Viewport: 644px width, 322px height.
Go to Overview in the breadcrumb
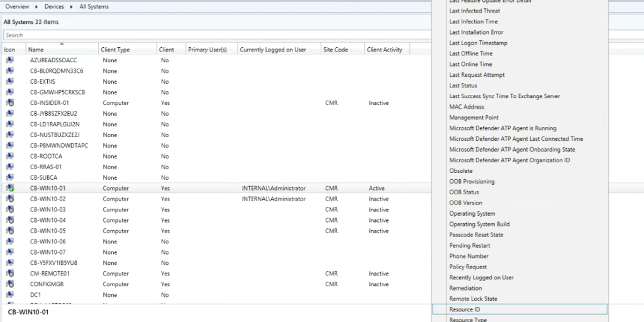pos(18,6)
